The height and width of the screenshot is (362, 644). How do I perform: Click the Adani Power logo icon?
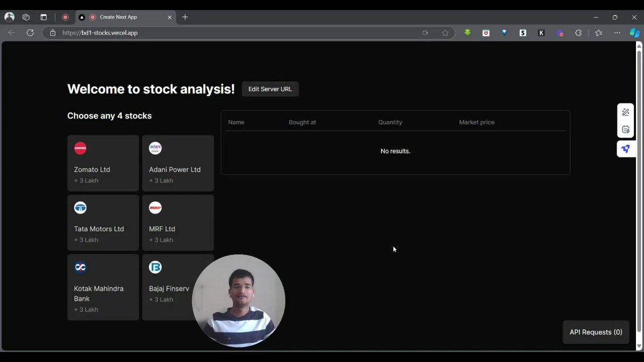coord(155,148)
